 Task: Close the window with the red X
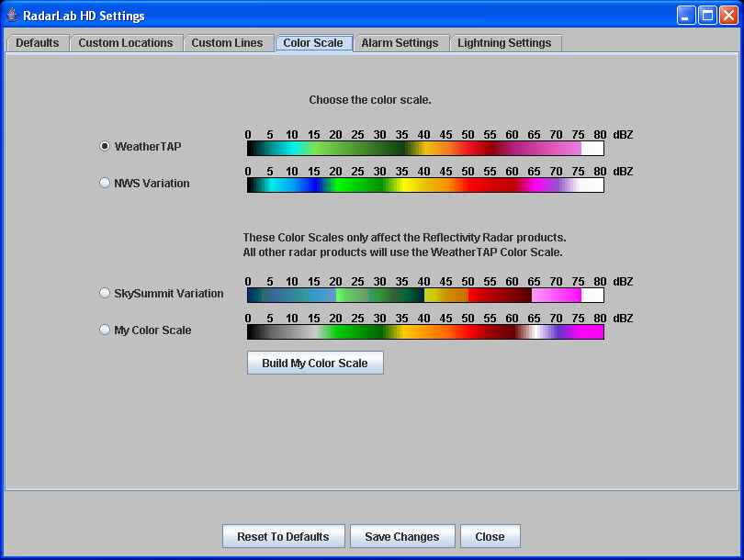728,16
